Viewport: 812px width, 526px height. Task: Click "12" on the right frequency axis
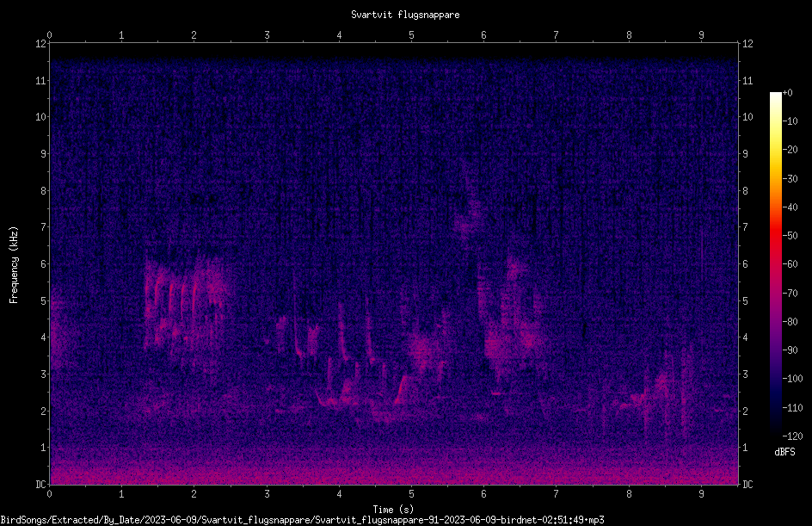point(747,44)
